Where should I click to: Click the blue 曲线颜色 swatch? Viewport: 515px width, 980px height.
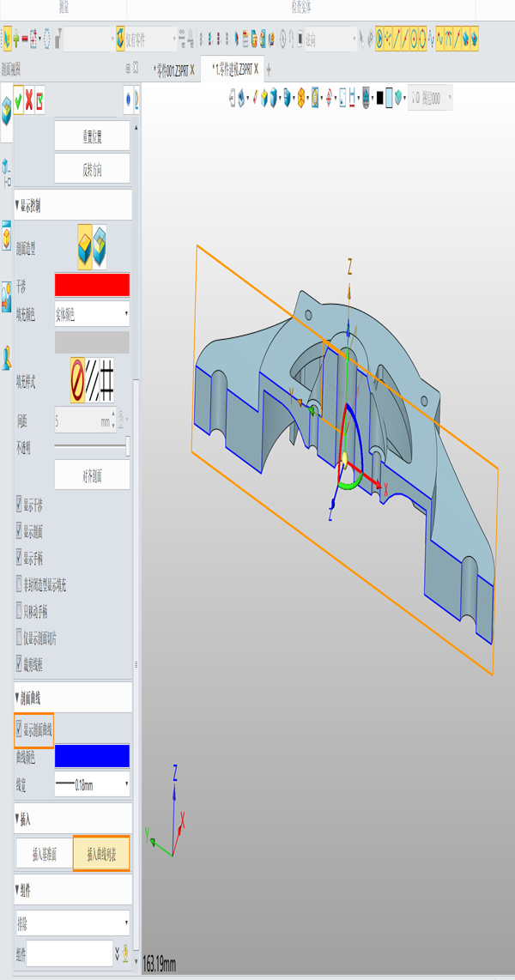[92, 756]
